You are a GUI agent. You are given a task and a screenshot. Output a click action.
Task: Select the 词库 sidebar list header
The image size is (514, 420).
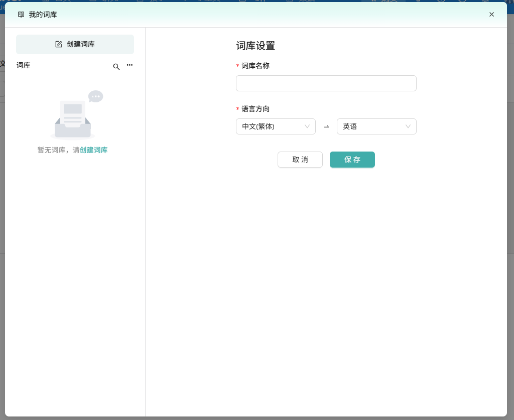24,65
